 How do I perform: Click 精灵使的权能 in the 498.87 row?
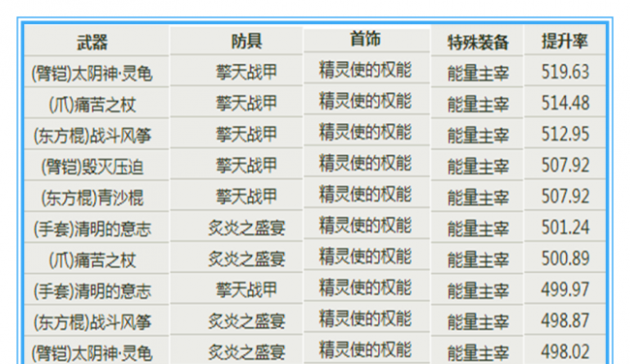pyautogui.click(x=365, y=318)
